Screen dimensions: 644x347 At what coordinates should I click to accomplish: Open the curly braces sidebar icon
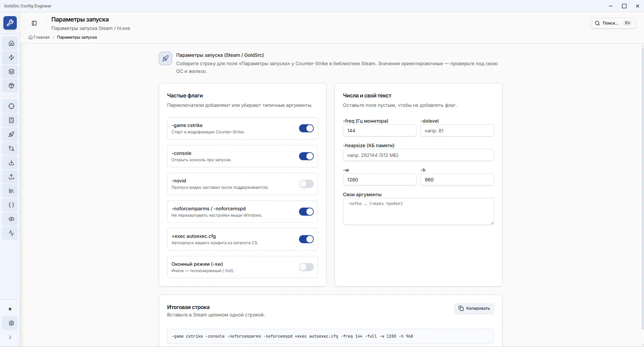[x=11, y=205]
